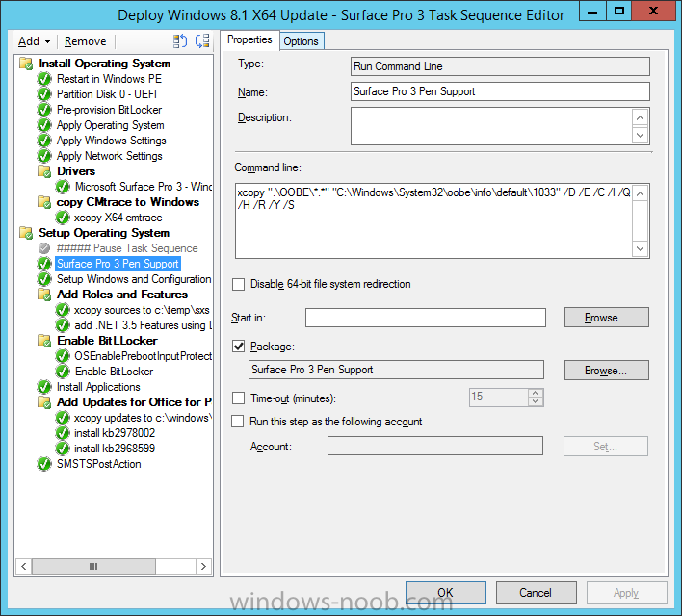The image size is (682, 616).
Task: Click the Install Operating System folder icon
Action: (26, 64)
